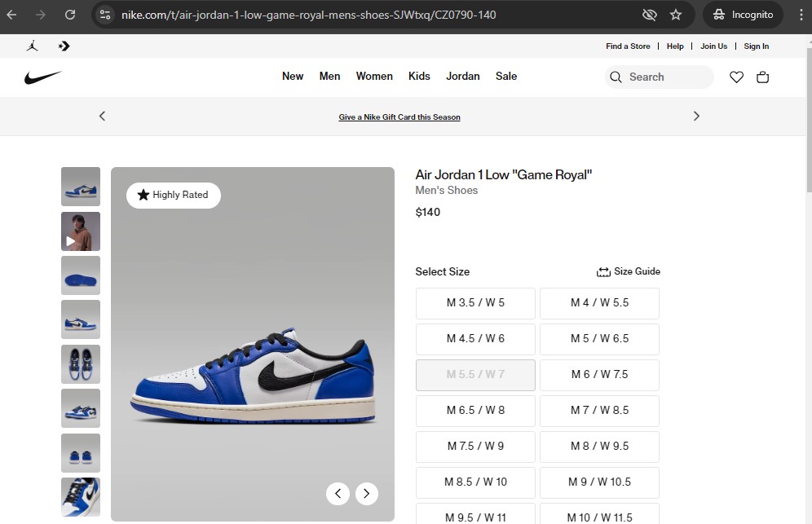Open the Men navigation menu

329,77
